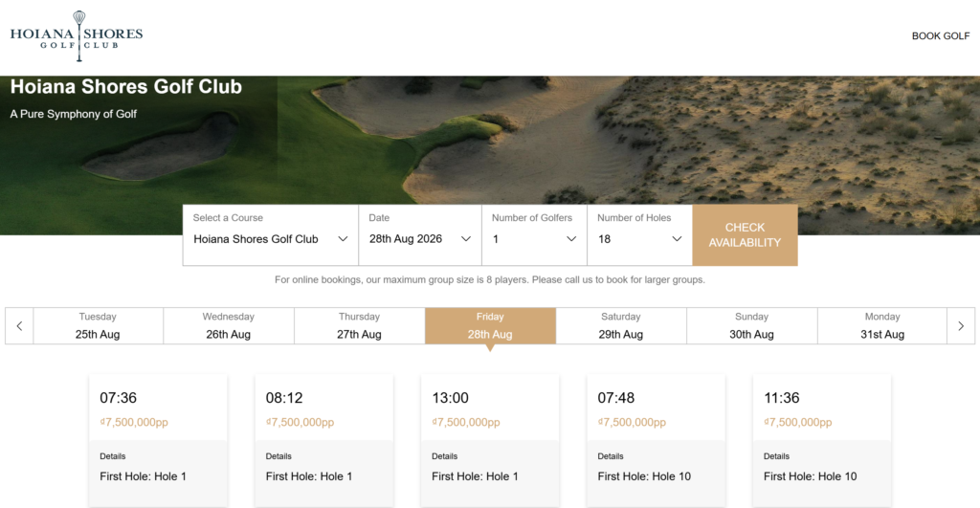Select the Sunday 30th Aug tab
The height and width of the screenshot is (508, 980).
pos(751,325)
